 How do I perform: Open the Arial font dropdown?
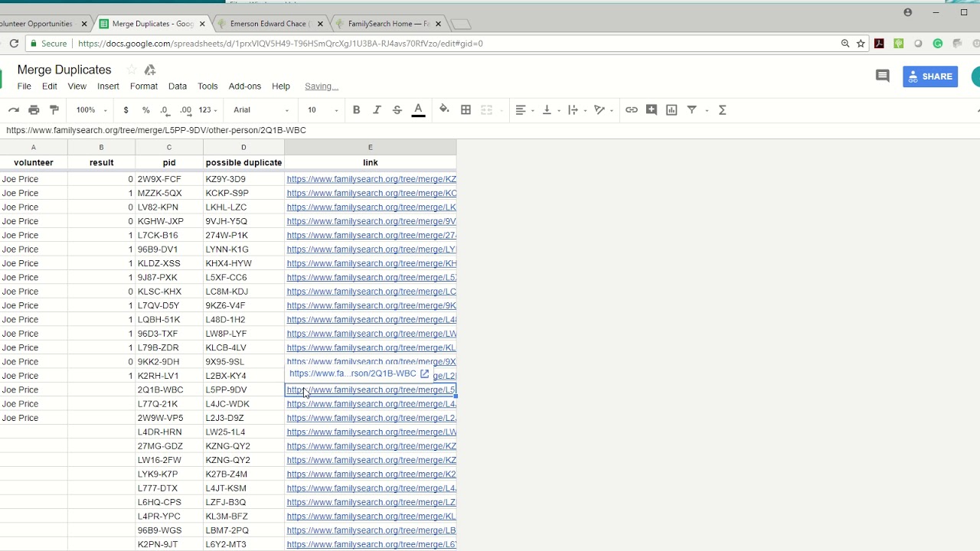pos(261,110)
